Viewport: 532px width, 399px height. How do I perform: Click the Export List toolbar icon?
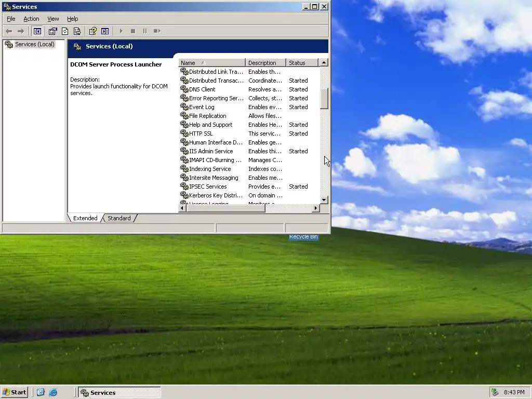click(77, 31)
